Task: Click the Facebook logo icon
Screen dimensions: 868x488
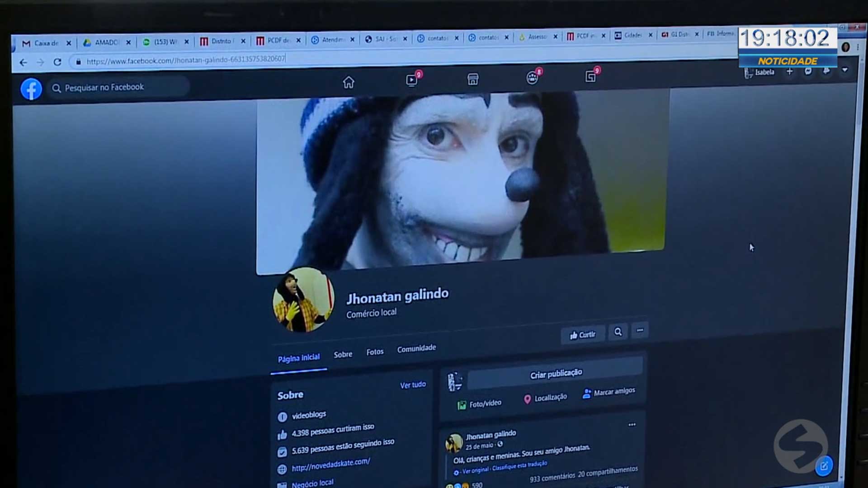Action: tap(31, 89)
